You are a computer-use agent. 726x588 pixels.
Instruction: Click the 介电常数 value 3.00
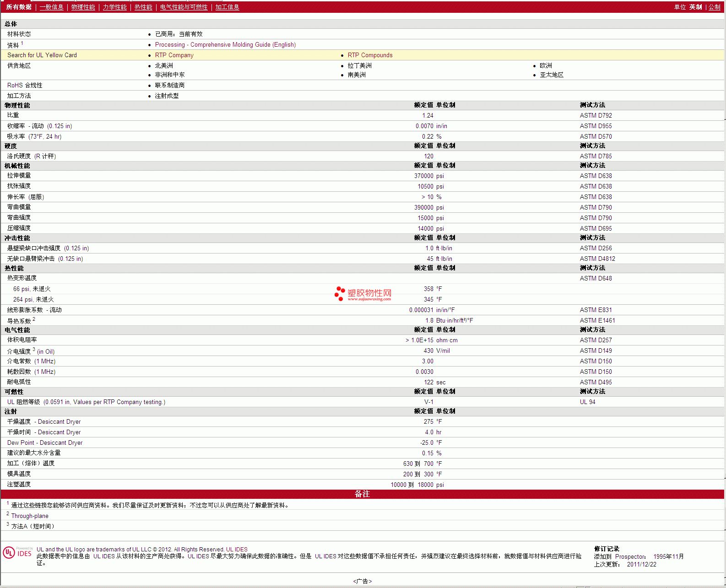click(428, 361)
